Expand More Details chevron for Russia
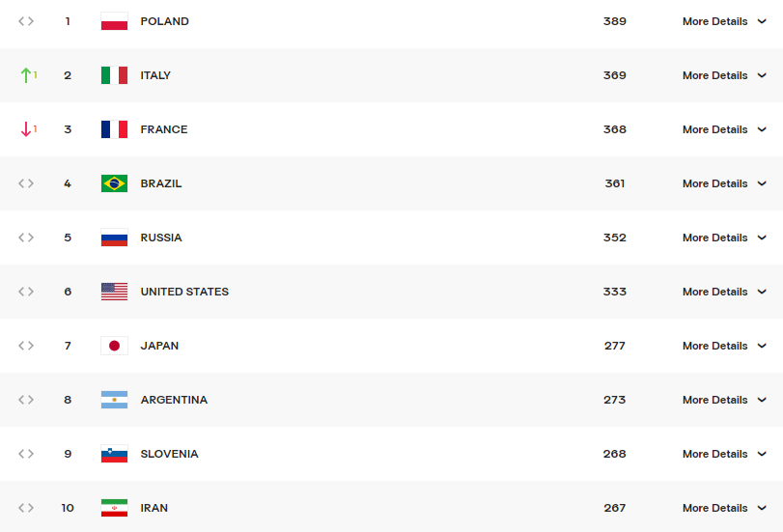Viewport: 783px width, 532px height. [x=762, y=238]
